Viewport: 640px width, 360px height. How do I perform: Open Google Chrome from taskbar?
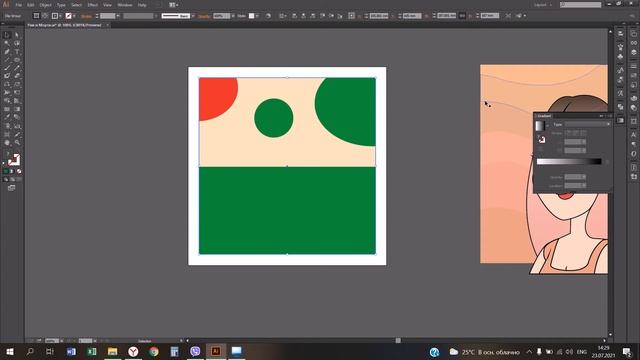(x=154, y=351)
